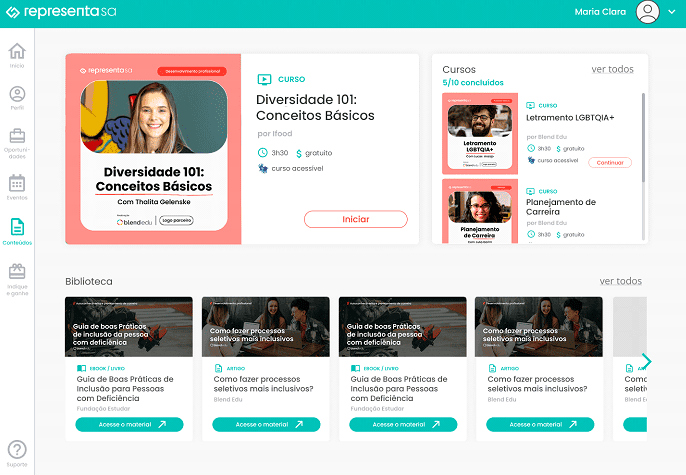Click the scrollbar in the Cursos panel
The image size is (686, 475).
643,138
